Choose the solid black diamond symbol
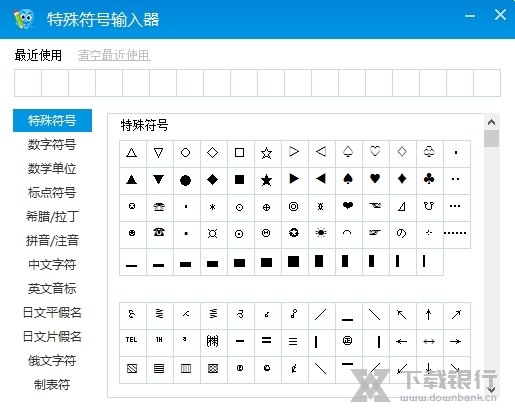The image size is (515, 411). pos(213,180)
